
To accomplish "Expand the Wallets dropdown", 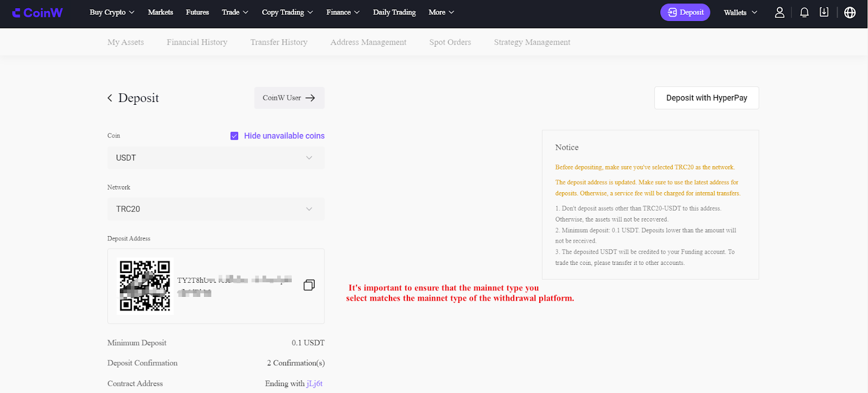I will (741, 12).
